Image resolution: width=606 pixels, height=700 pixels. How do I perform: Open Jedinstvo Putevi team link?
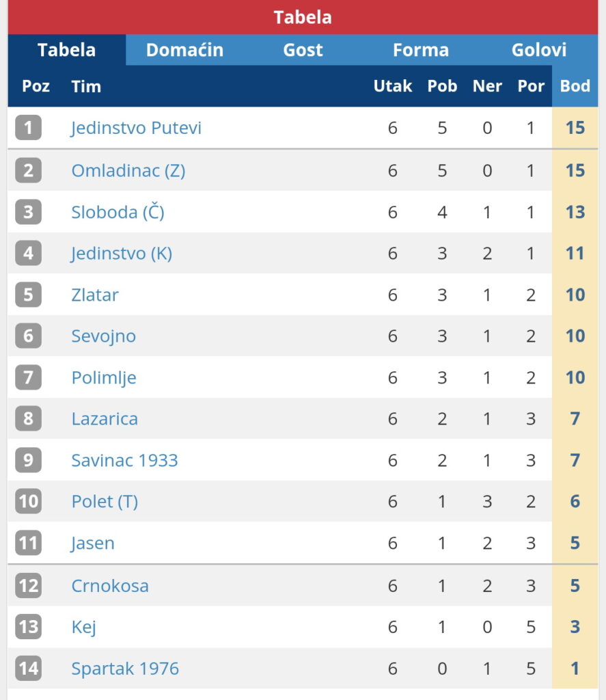pyautogui.click(x=136, y=128)
